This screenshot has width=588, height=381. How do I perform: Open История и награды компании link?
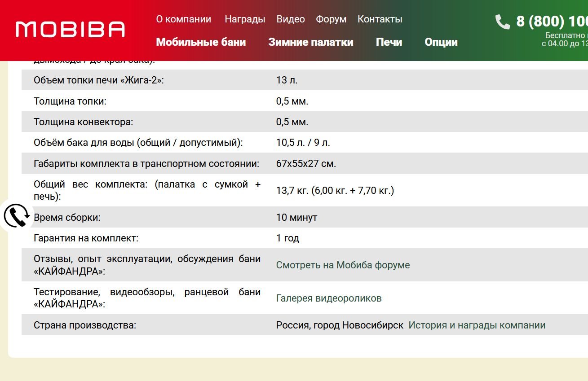point(477,325)
